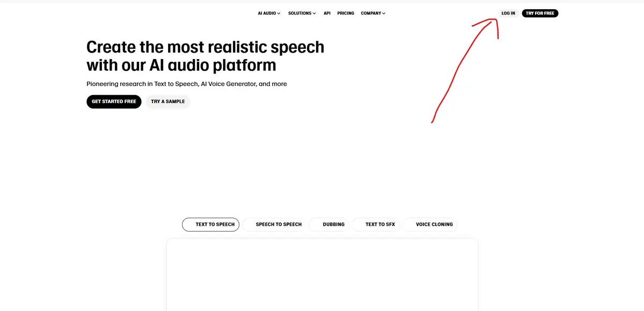Click the TRY FOR FREE button

pyautogui.click(x=540, y=13)
